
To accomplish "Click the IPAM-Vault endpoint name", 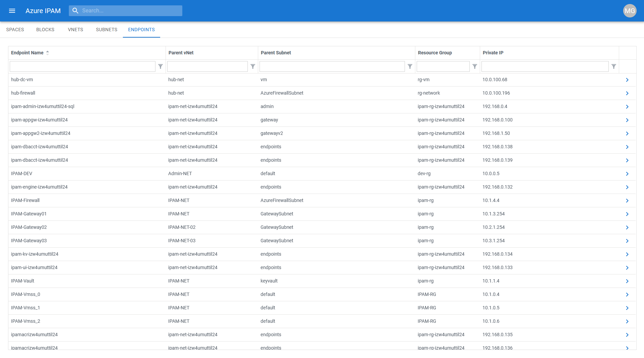I will point(22,281).
